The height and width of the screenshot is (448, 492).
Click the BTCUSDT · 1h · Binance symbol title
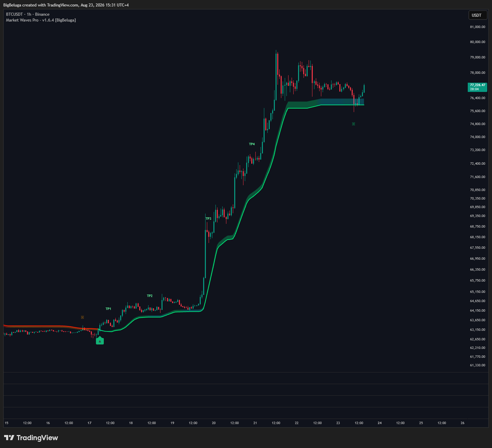[x=28, y=14]
